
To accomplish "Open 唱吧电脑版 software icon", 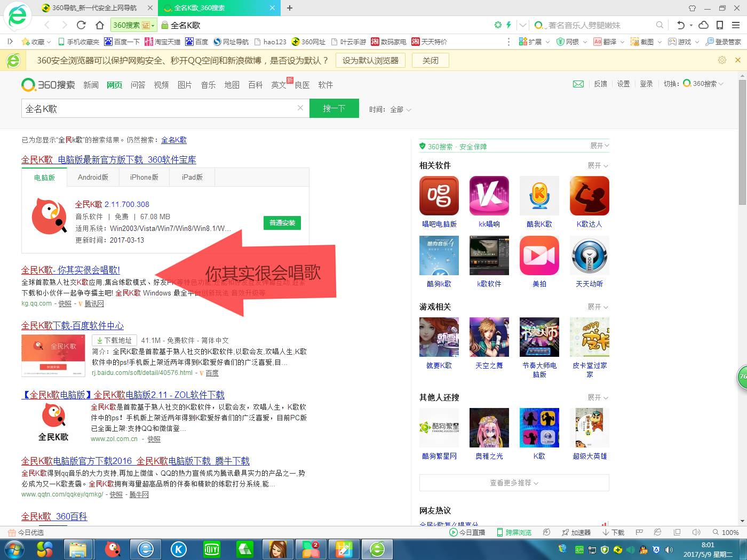I will pyautogui.click(x=439, y=196).
